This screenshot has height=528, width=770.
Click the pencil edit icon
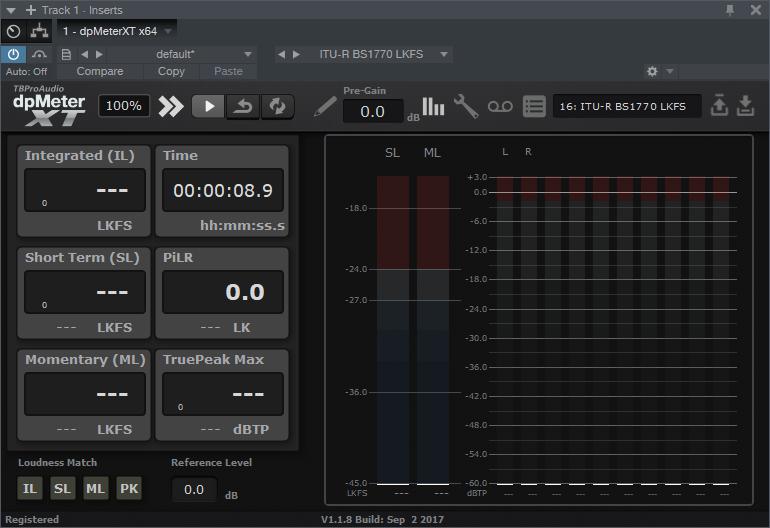[325, 106]
